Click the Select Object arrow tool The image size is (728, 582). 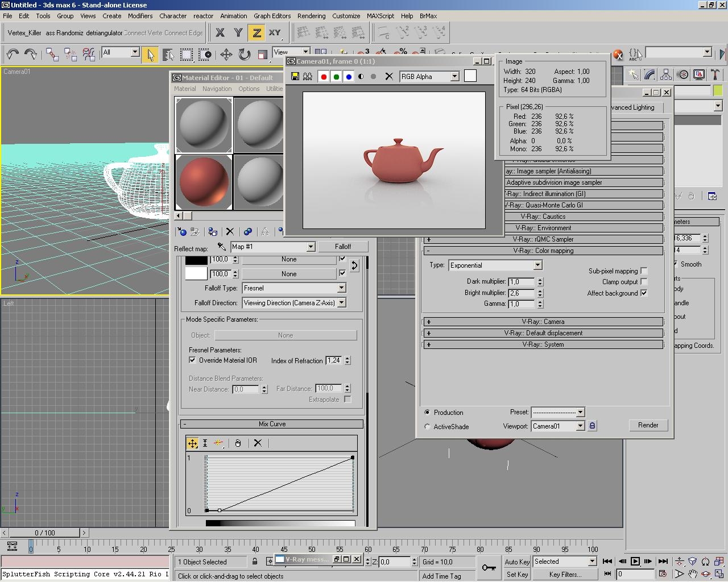[150, 54]
